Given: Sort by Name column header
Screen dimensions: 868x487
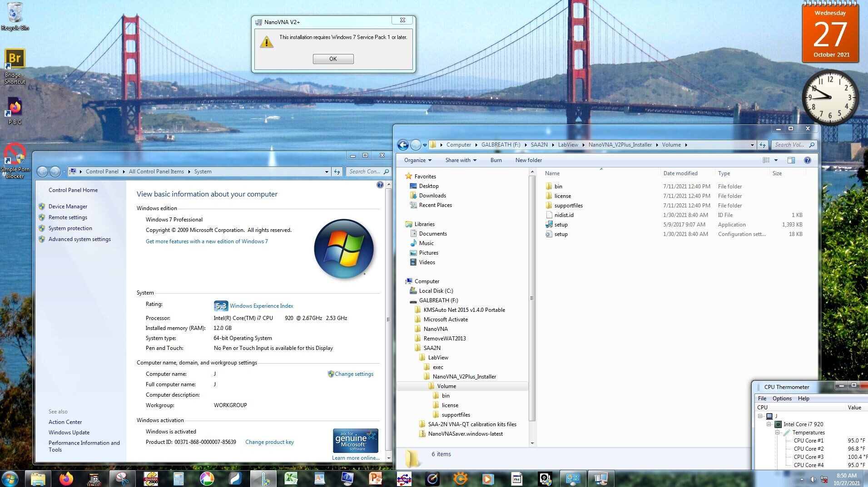Looking at the screenshot, I should click(552, 173).
